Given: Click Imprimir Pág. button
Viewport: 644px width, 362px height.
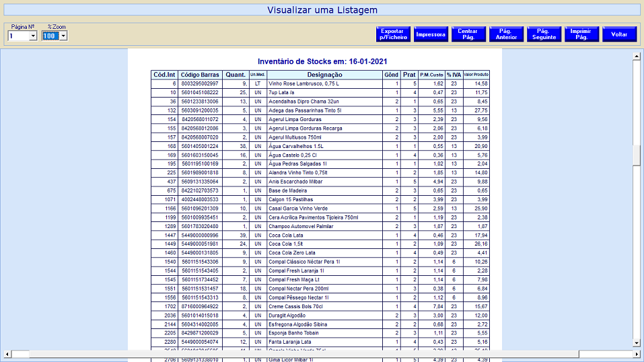Looking at the screenshot, I should (x=581, y=34).
